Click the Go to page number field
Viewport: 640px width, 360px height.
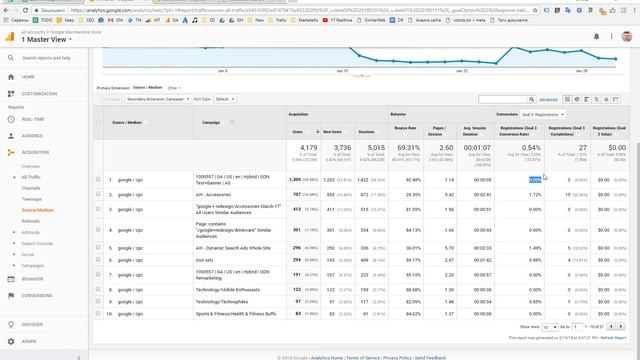point(577,327)
